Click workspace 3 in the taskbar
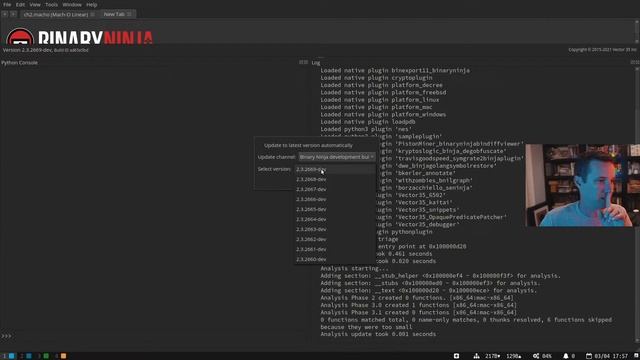640x360 pixels. [x=43, y=356]
